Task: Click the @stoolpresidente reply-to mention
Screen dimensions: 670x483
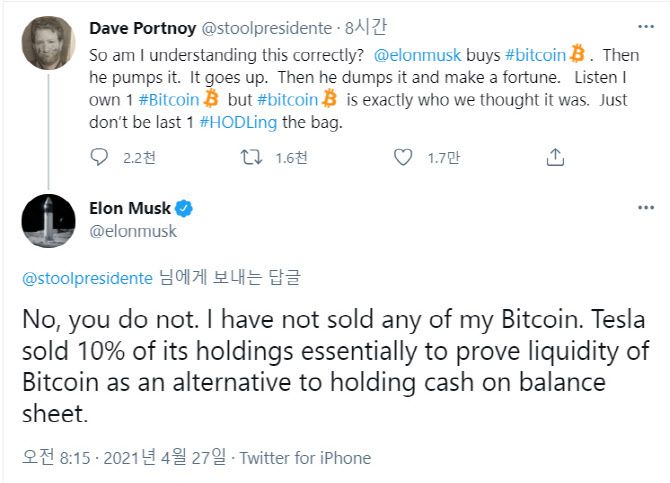Action: coord(88,277)
